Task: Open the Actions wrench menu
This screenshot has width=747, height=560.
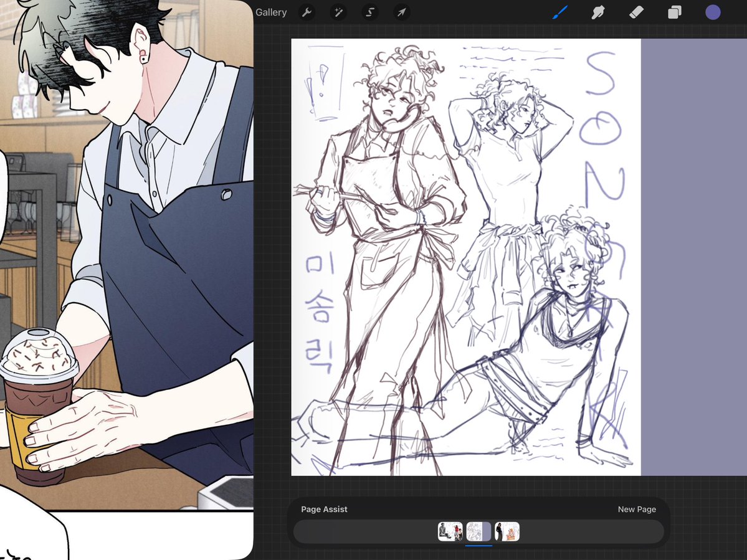Action: (x=307, y=12)
